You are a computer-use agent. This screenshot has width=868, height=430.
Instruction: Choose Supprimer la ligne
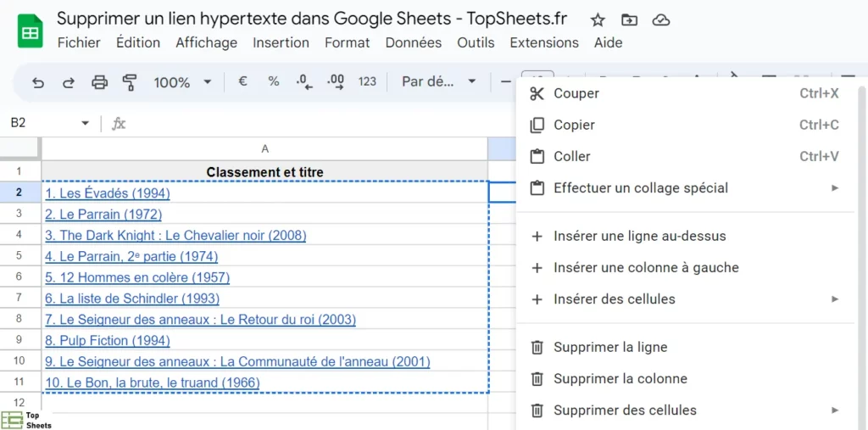[685, 348]
